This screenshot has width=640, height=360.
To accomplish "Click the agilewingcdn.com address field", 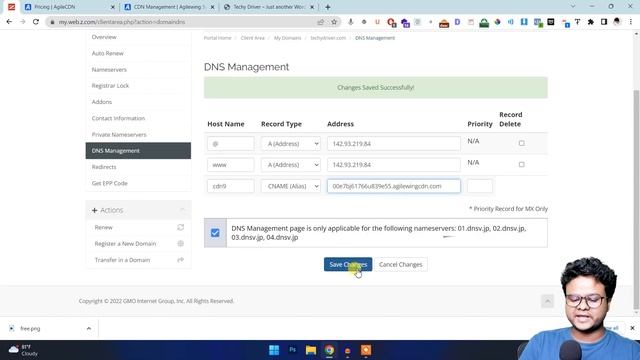I will [394, 186].
